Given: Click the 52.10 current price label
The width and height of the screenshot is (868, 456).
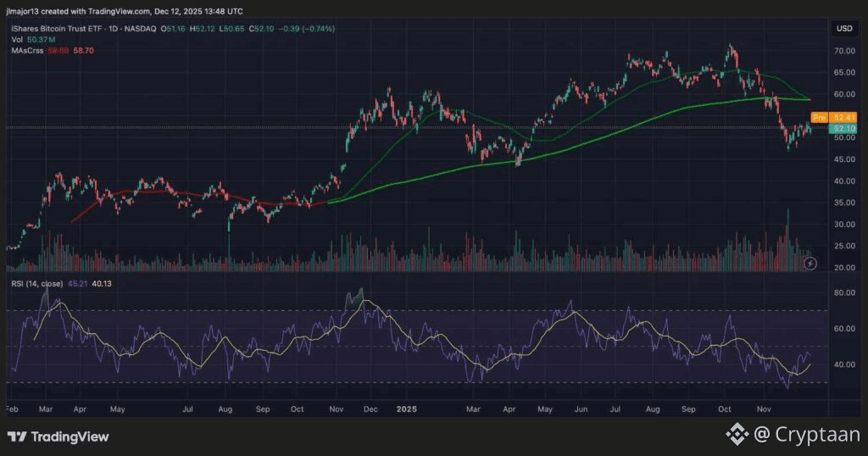Looking at the screenshot, I should (843, 128).
